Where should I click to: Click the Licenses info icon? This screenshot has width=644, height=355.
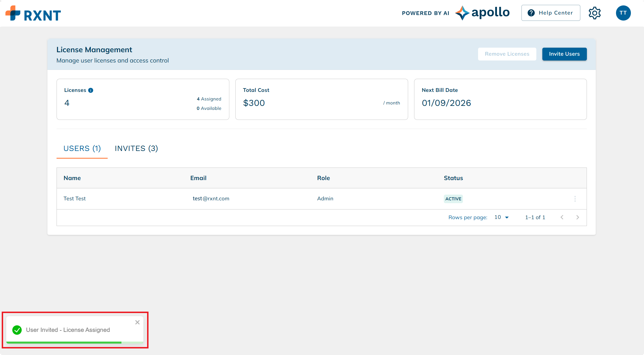coord(91,90)
